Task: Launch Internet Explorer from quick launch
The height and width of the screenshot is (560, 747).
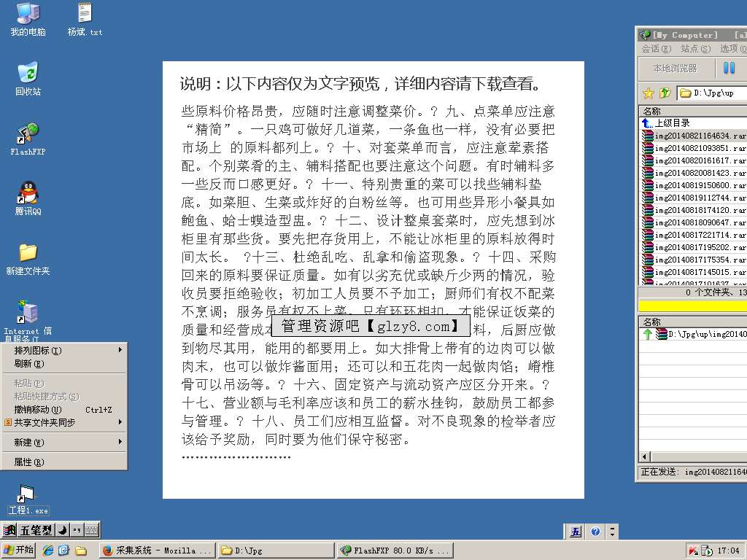Action: click(47, 551)
